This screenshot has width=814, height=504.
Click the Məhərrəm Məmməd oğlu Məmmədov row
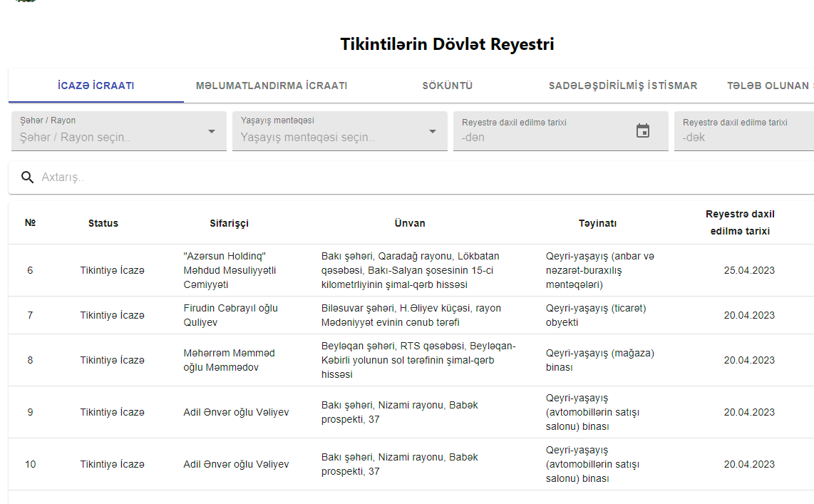(229, 360)
